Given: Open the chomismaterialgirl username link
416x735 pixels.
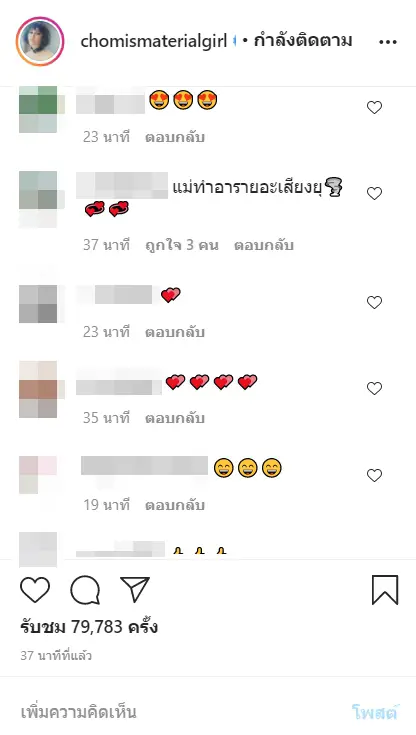Looking at the screenshot, I should pos(154,41).
